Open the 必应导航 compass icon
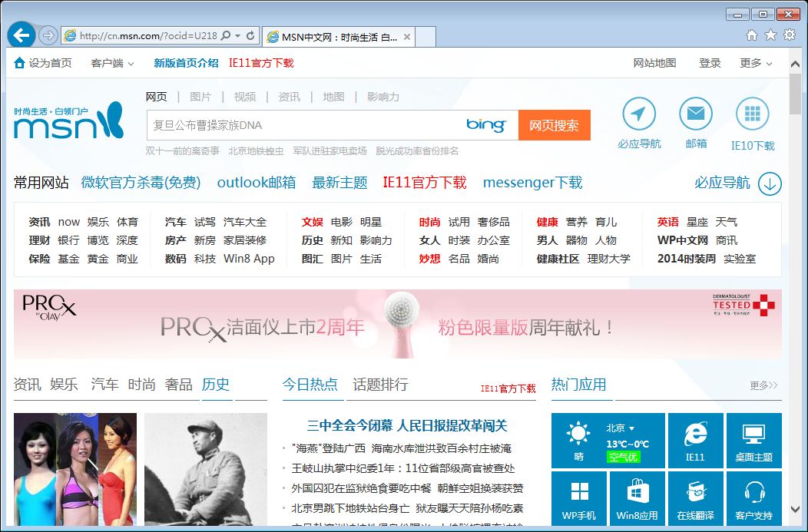Viewport: 808px width, 532px height. (639, 115)
